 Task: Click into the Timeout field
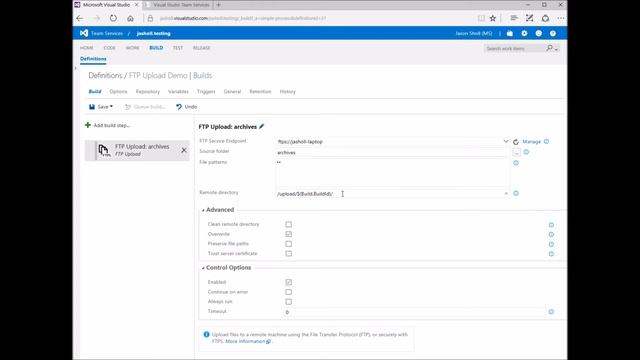415,312
